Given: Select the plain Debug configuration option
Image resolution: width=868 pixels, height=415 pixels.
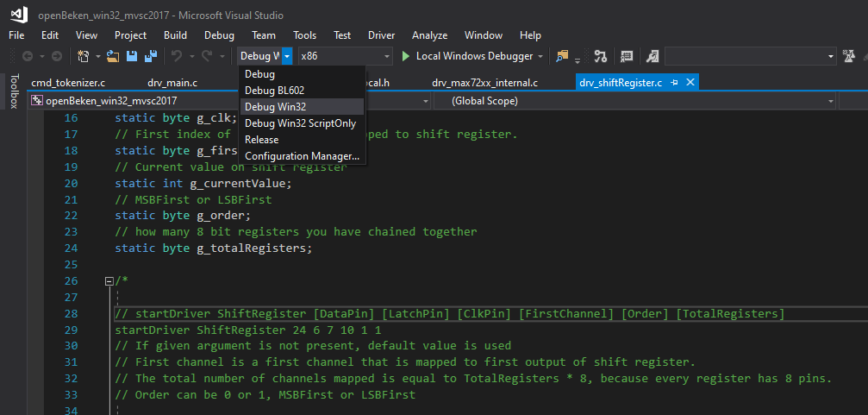Looking at the screenshot, I should [x=303, y=73].
